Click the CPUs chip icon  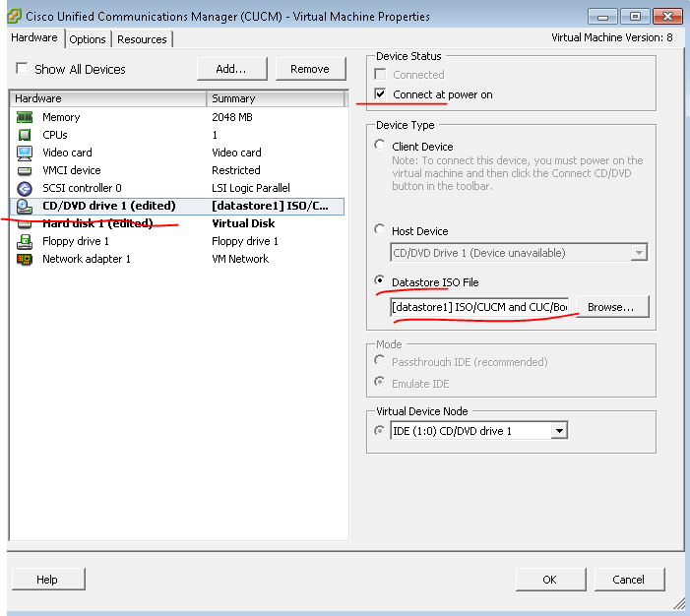point(25,135)
